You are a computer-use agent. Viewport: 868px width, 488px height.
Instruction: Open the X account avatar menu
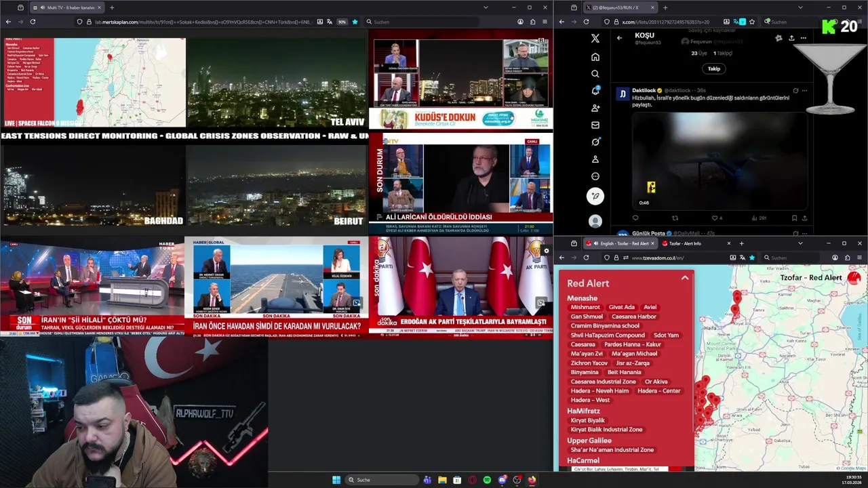[595, 221]
